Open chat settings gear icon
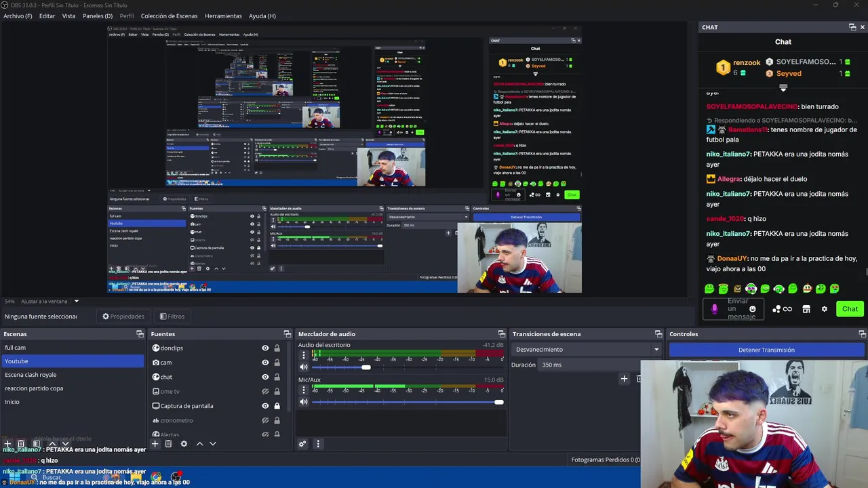 825,309
